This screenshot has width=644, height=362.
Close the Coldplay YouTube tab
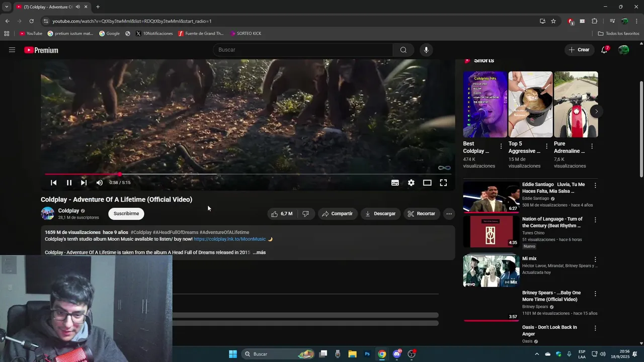pyautogui.click(x=86, y=7)
